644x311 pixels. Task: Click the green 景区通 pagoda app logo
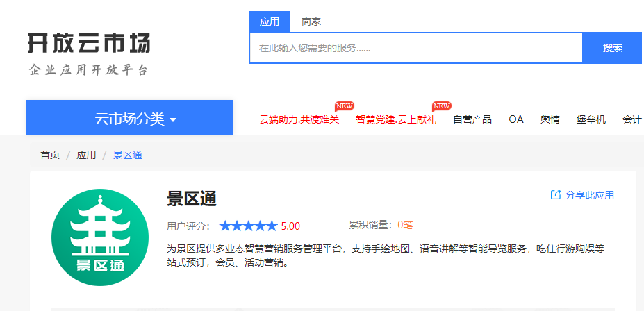tap(100, 237)
